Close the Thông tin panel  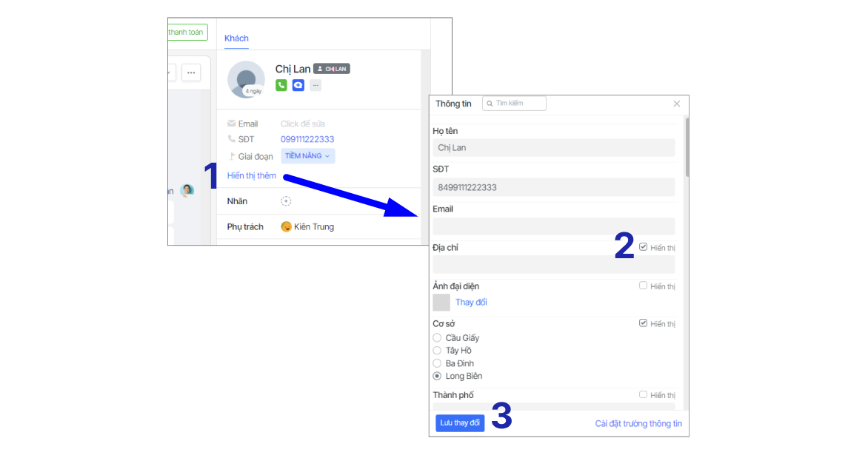676,104
